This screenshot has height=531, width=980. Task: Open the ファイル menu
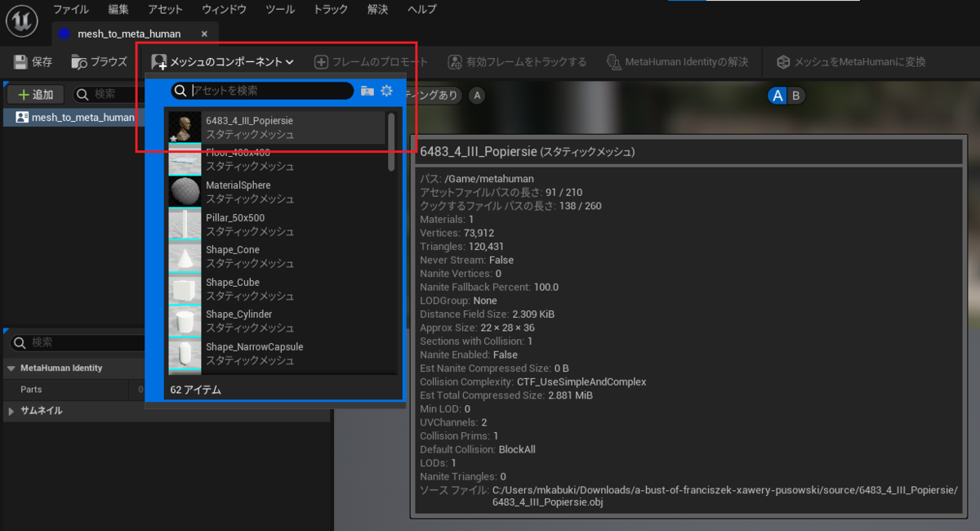pos(71,10)
